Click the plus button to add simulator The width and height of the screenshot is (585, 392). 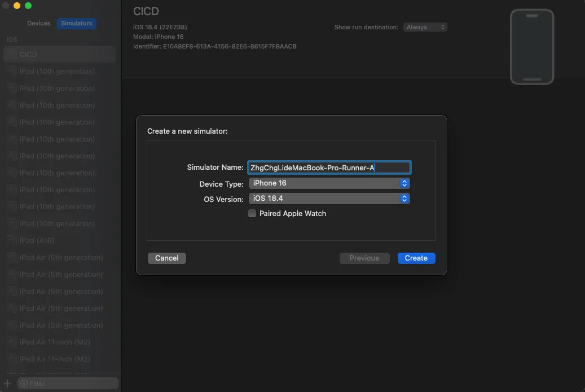(7, 384)
